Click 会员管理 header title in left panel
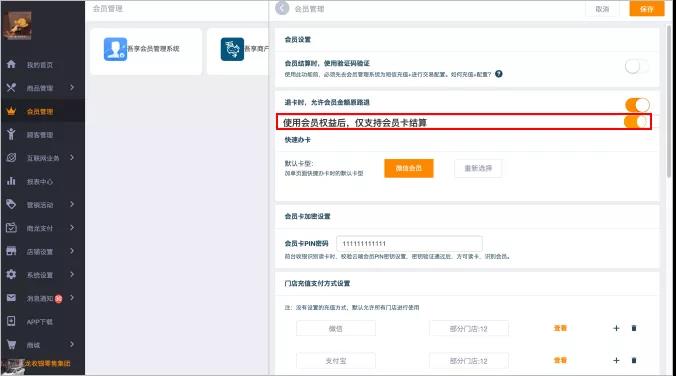This screenshot has height=376, width=676. click(107, 9)
